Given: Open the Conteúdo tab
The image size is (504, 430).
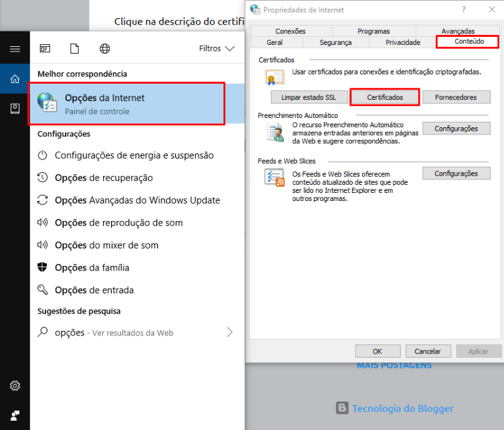Looking at the screenshot, I should click(x=468, y=42).
